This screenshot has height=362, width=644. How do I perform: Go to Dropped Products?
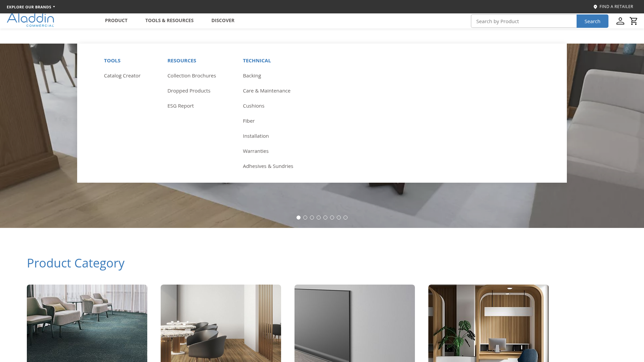(x=189, y=91)
